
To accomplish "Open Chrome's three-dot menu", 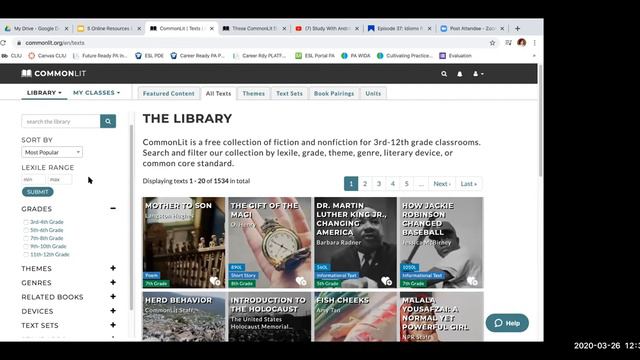I will click(534, 43).
